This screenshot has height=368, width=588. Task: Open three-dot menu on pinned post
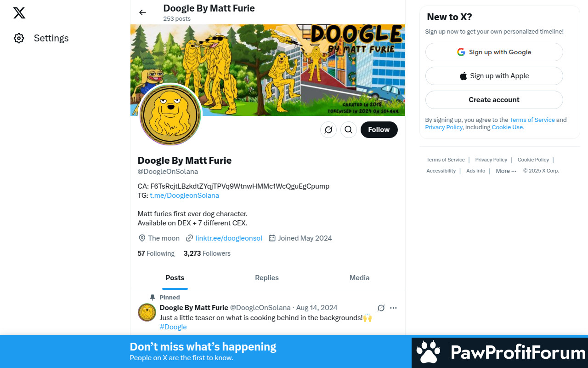(393, 308)
